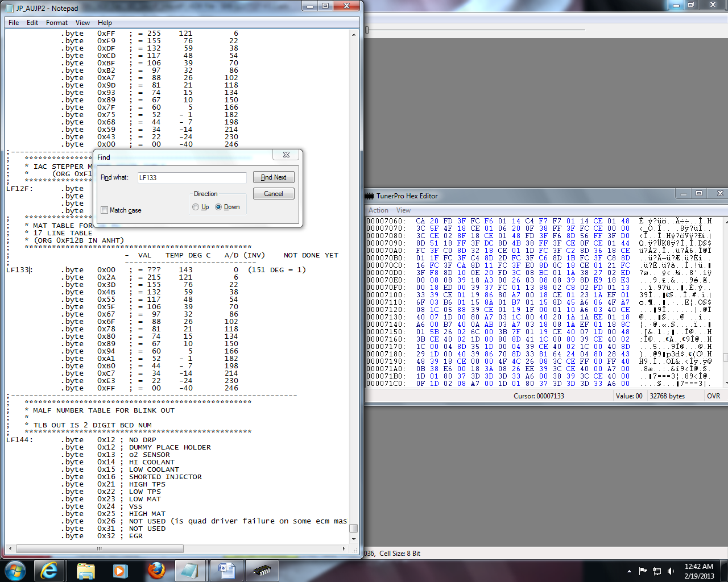This screenshot has width=728, height=582.
Task: Open Windows Media Player from taskbar
Action: click(121, 570)
